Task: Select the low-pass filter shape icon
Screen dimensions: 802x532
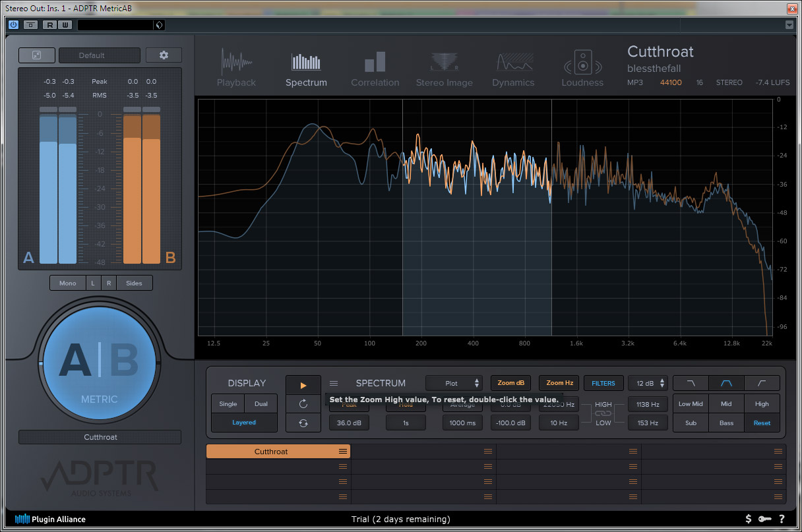Action: point(691,383)
